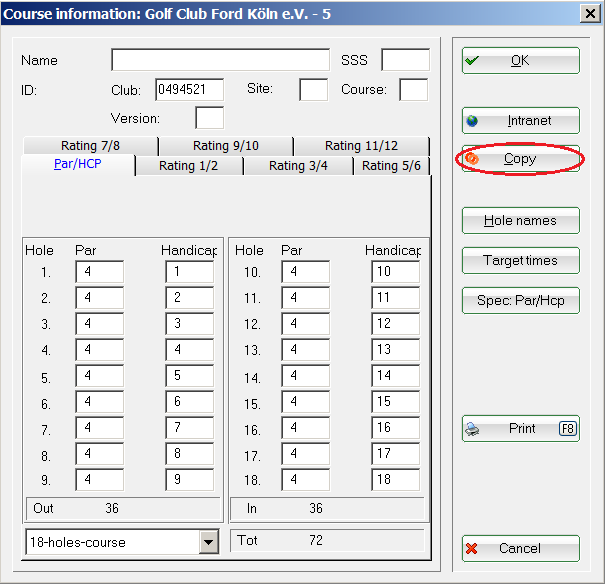Click the Print button
The image size is (605, 584).
pyautogui.click(x=521, y=429)
